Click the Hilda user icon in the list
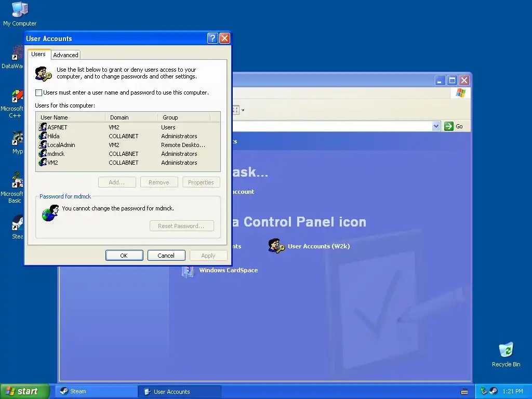 tap(43, 136)
